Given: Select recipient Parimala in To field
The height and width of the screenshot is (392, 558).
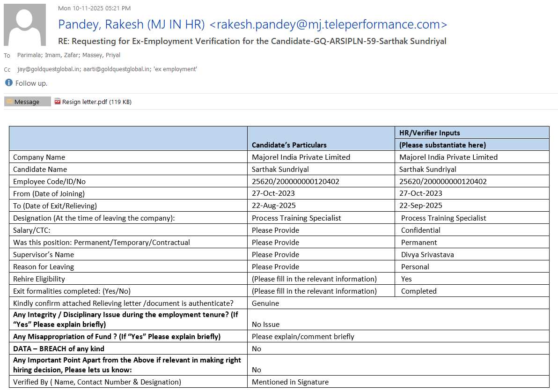Looking at the screenshot, I should 29,55.
